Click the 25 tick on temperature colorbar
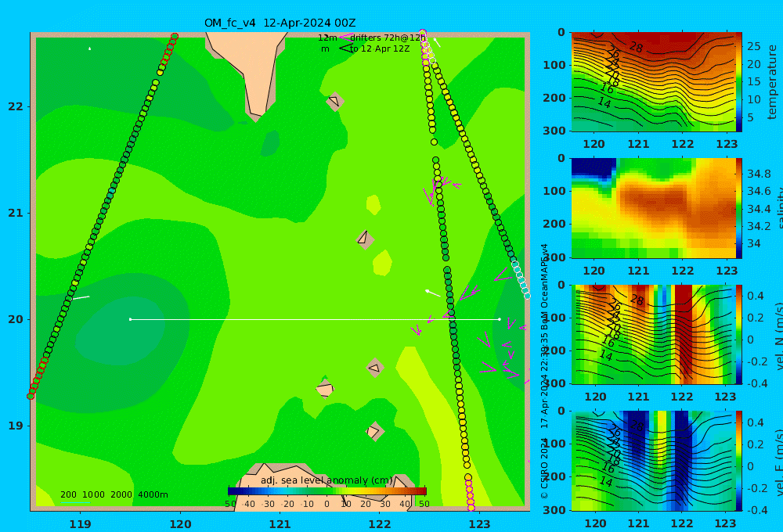The height and width of the screenshot is (532, 783). [753, 46]
